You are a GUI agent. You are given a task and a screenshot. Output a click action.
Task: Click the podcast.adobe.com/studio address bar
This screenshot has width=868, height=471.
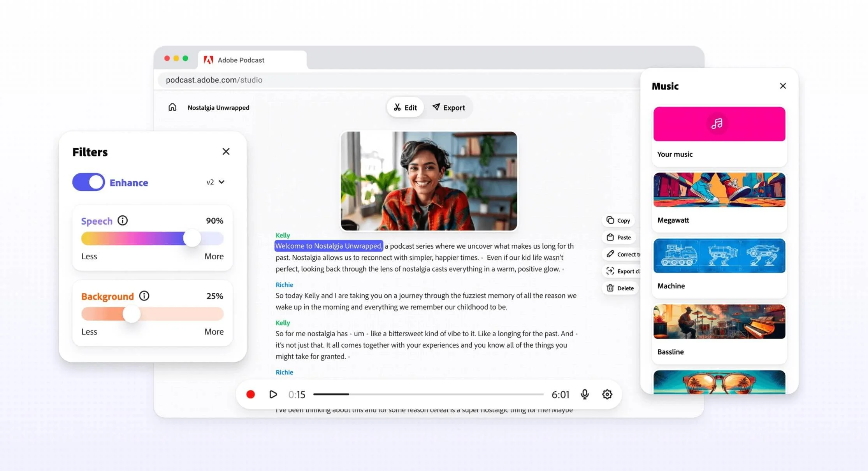pos(214,80)
